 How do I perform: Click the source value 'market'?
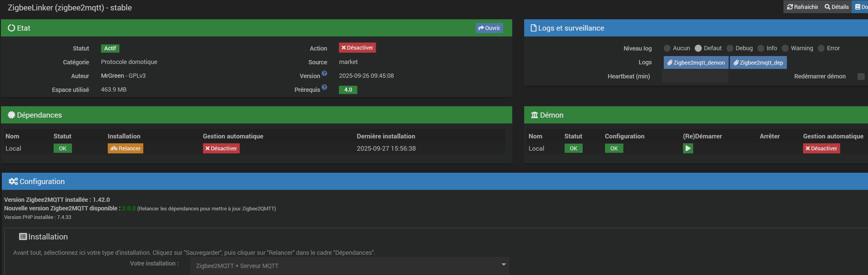pos(348,62)
